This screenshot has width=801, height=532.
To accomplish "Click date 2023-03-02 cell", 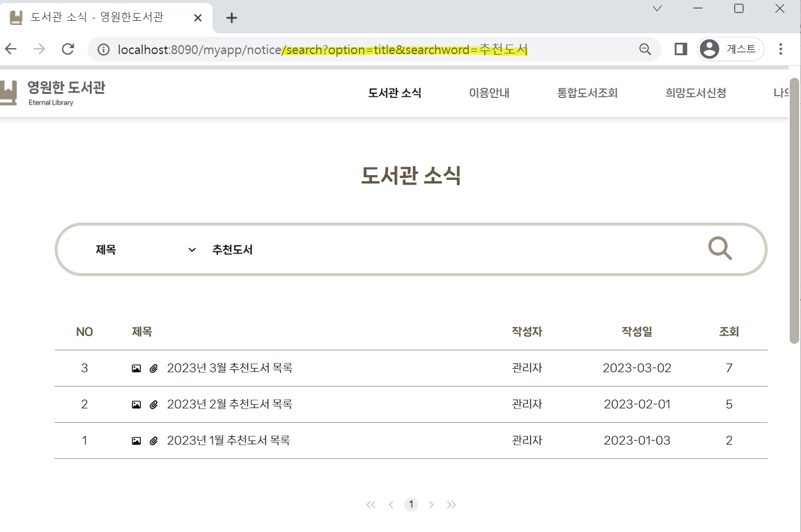I will point(637,368).
